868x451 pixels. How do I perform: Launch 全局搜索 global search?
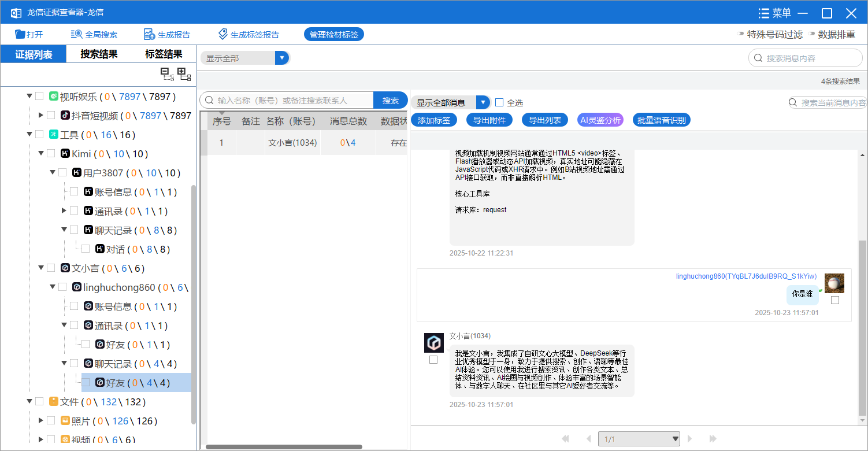pos(95,34)
